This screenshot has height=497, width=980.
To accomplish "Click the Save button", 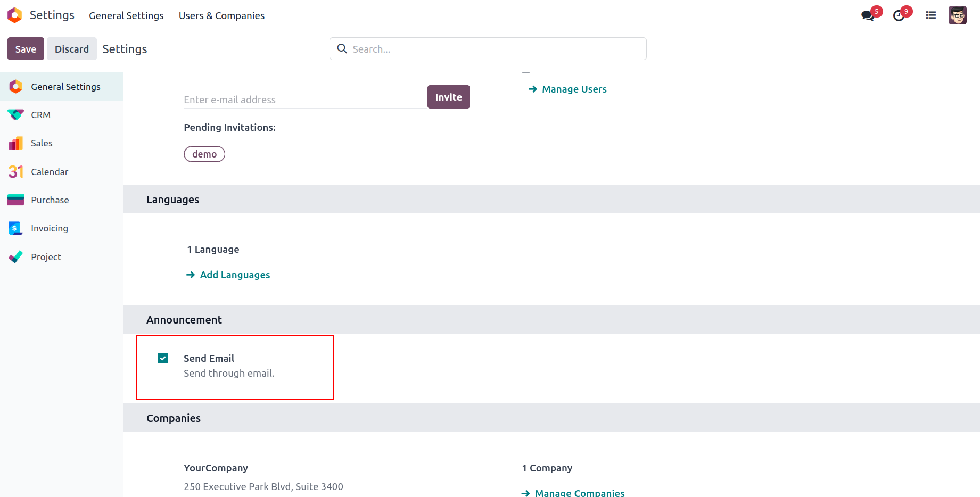I will tap(26, 49).
